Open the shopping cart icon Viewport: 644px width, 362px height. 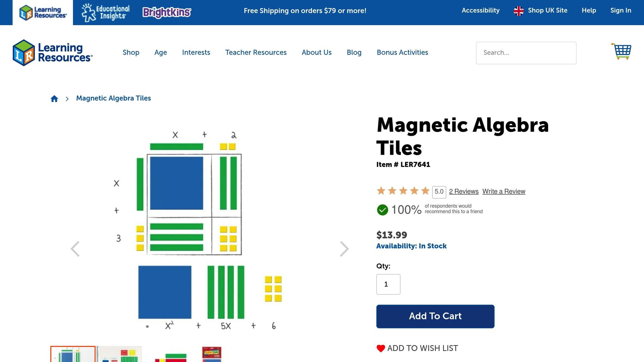[621, 52]
